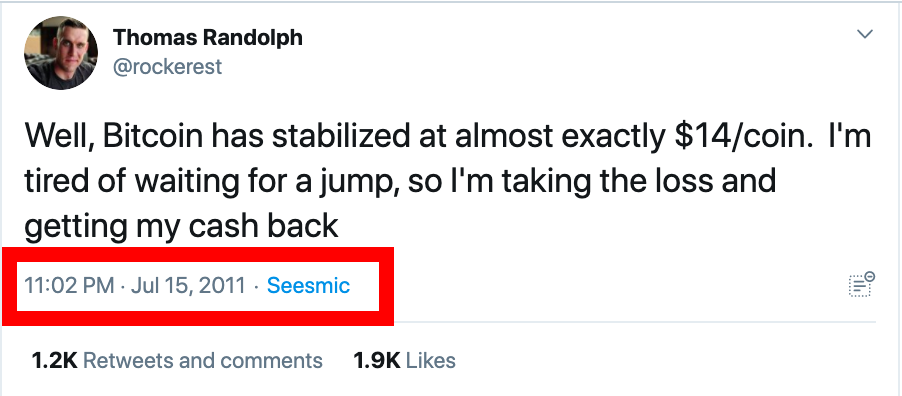Click 'getting my cash back' line
The height and width of the screenshot is (396, 902).
181,226
